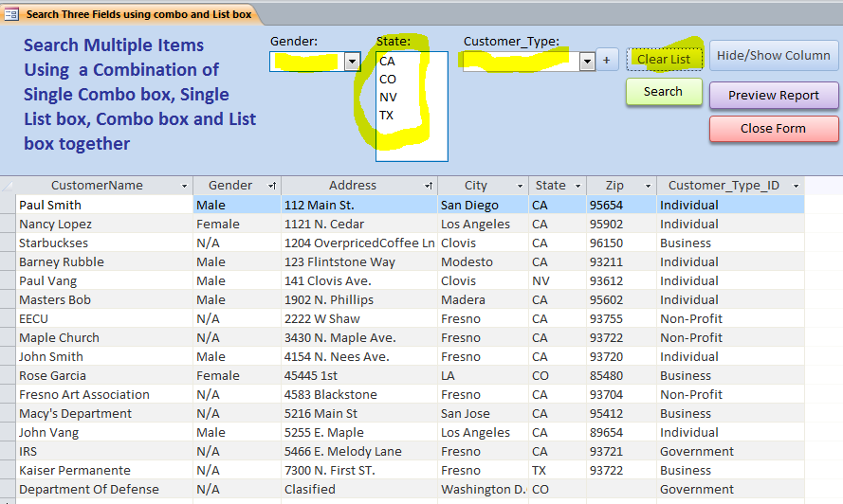This screenshot has width=843, height=504.
Task: Open the 'Search Three Fields using combo and List box' tab
Action: [138, 14]
